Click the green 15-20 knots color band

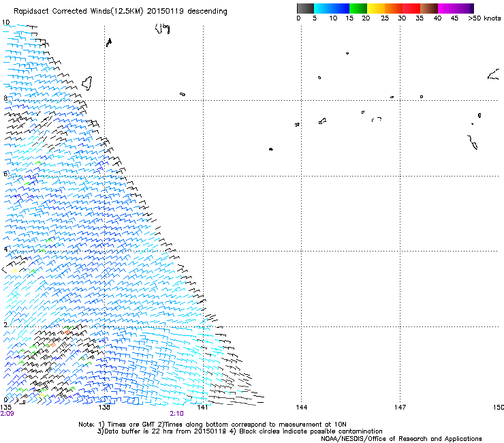[x=358, y=8]
